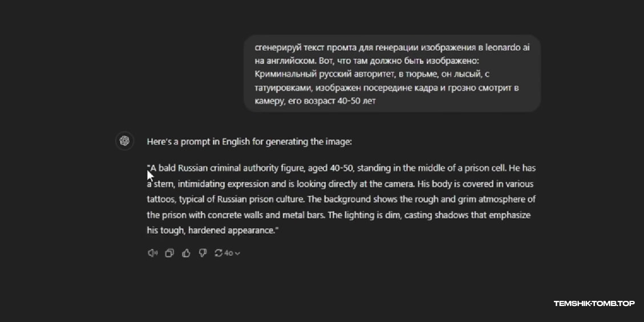The height and width of the screenshot is (322, 644).
Task: Copy the response with the copy icon
Action: pyautogui.click(x=169, y=253)
